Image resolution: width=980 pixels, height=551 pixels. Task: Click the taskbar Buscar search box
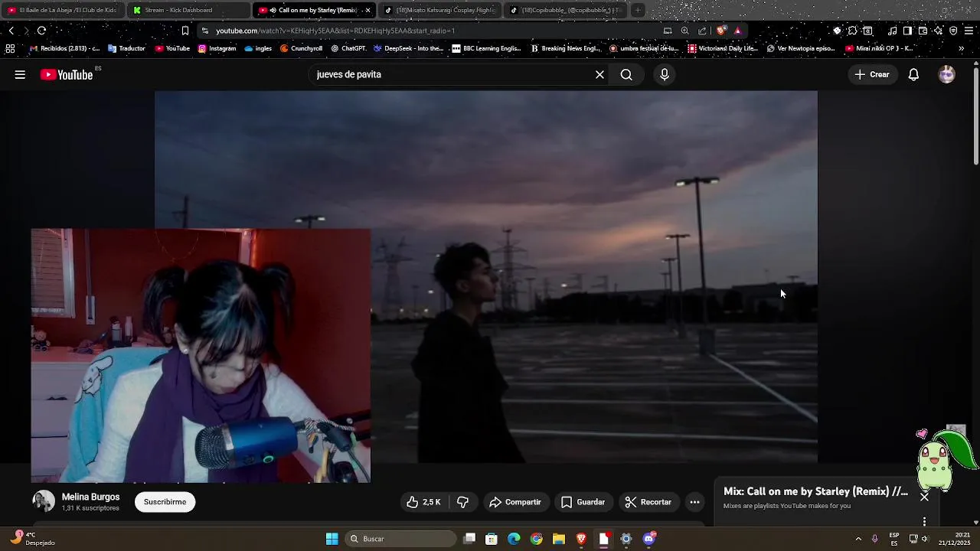400,539
